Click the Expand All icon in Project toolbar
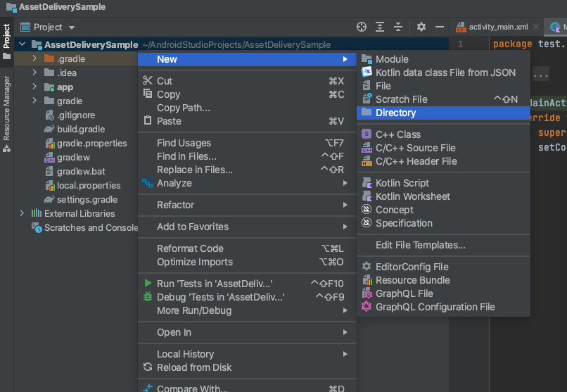 (380, 27)
